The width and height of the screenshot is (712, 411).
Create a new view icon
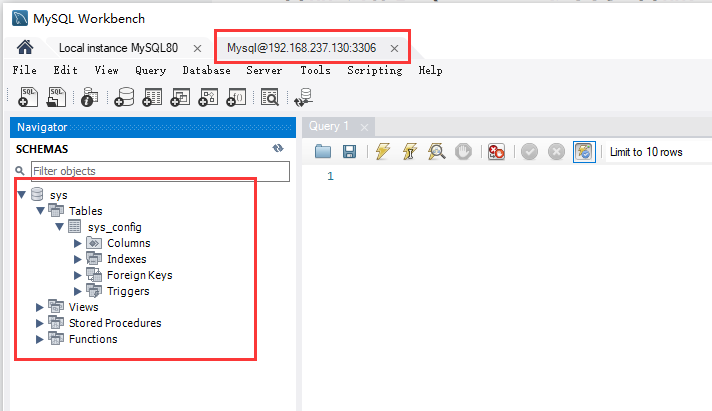pyautogui.click(x=180, y=97)
